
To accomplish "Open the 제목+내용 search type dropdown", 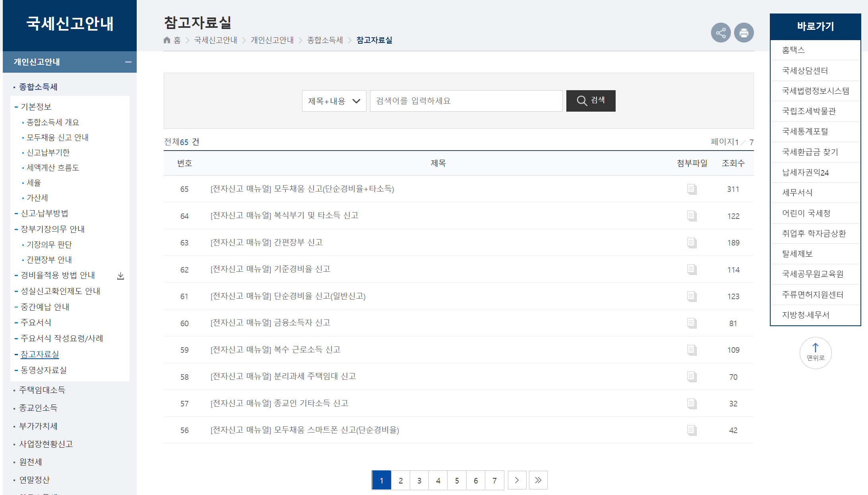I will [334, 101].
